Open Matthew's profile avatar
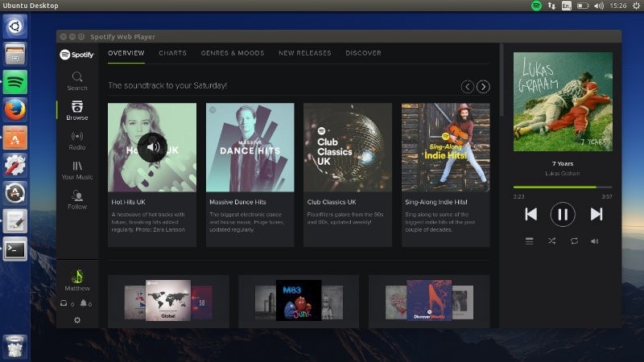 77,276
